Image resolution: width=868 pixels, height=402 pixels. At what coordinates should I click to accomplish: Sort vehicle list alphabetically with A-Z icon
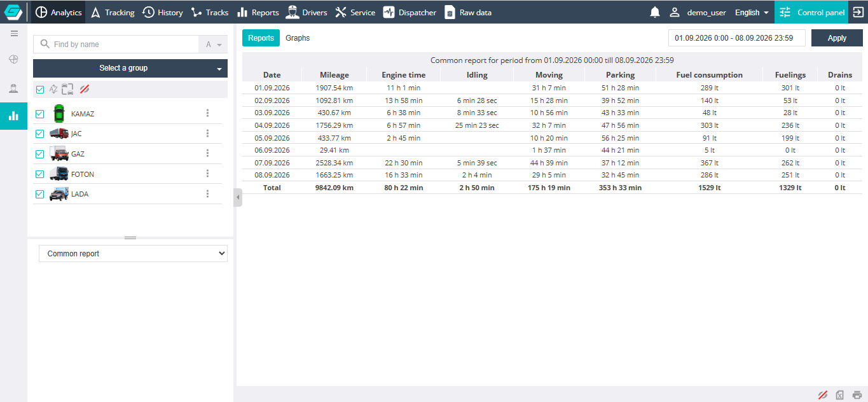point(53,90)
